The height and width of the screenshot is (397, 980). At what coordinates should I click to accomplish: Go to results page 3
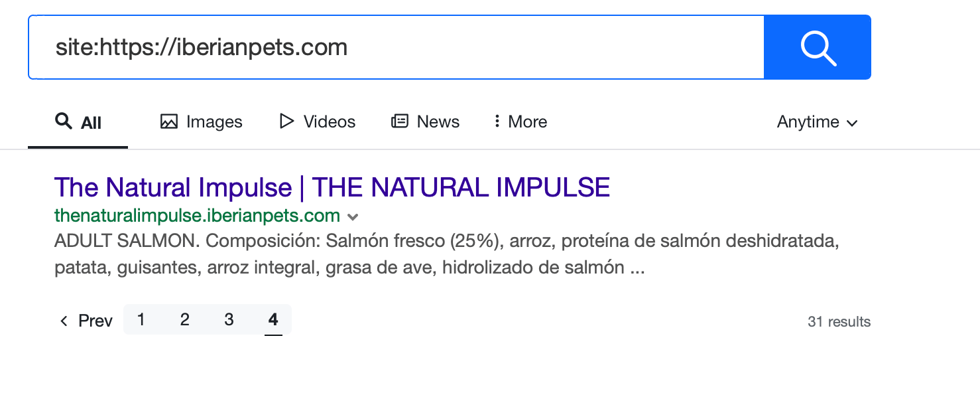pyautogui.click(x=229, y=320)
